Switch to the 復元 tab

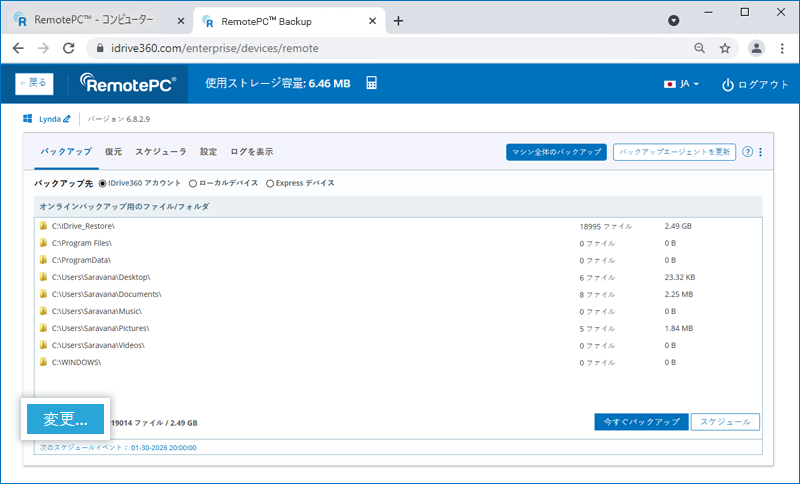[x=113, y=151]
